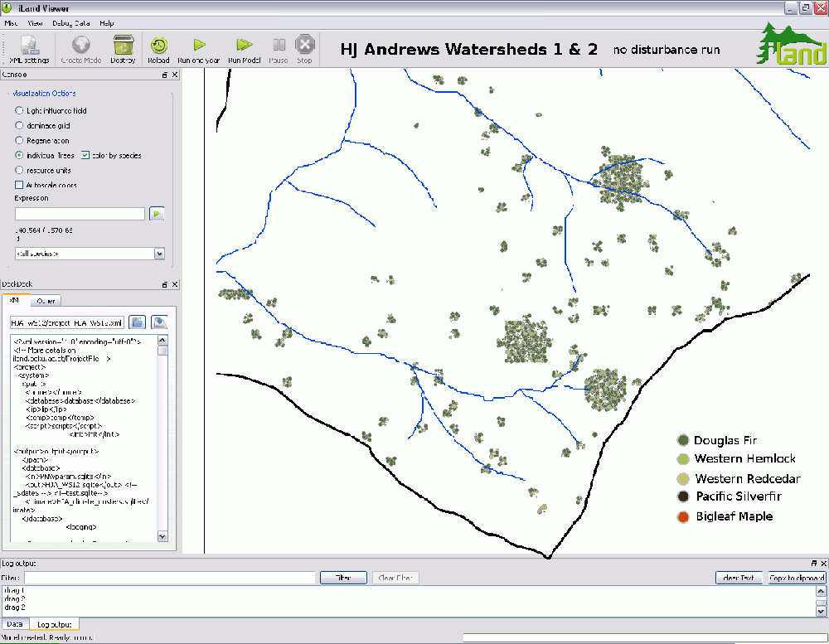Toggle the color by species checkbox
Image resolution: width=829 pixels, height=644 pixels.
pos(85,155)
